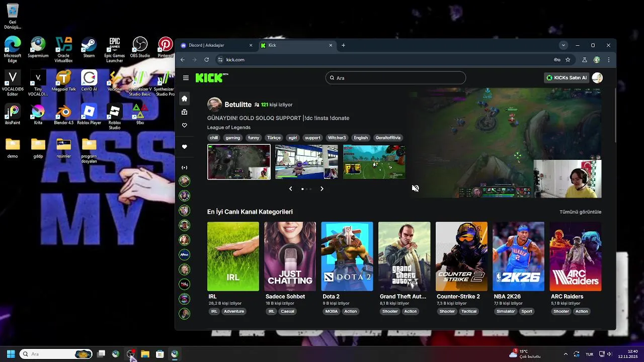Open the IRL category card
The height and width of the screenshot is (362, 644).
coord(233,256)
